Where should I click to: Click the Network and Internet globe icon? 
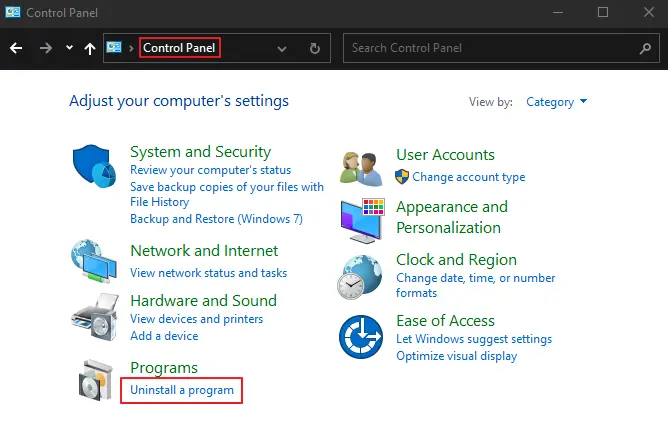tap(94, 261)
